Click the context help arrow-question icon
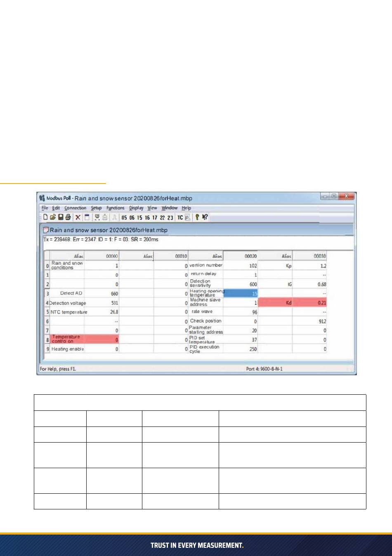Viewport: 392px width, 556px height. click(205, 217)
